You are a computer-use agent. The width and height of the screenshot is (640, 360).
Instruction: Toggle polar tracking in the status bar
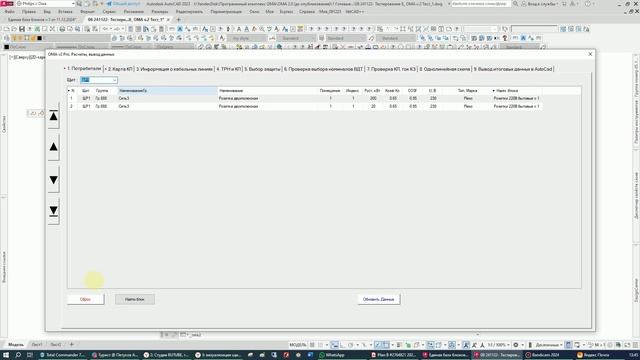[x=351, y=345]
